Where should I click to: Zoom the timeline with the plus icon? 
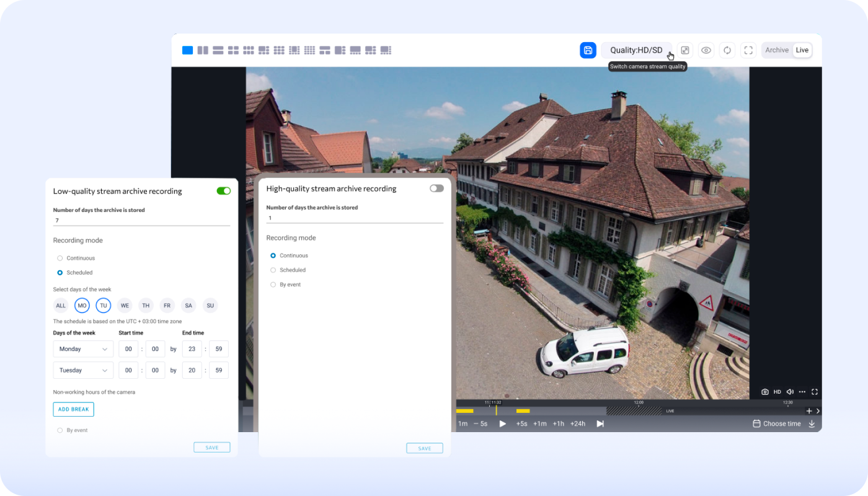(808, 411)
